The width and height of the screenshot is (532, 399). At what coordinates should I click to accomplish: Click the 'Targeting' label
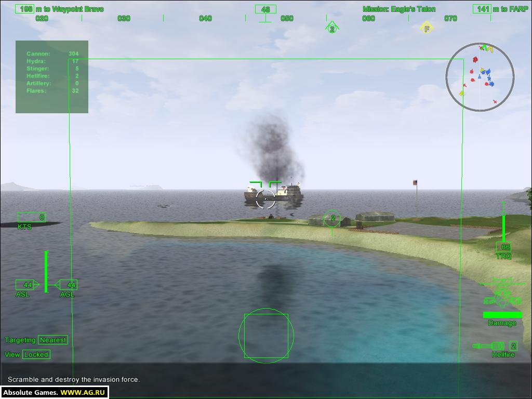(20, 340)
